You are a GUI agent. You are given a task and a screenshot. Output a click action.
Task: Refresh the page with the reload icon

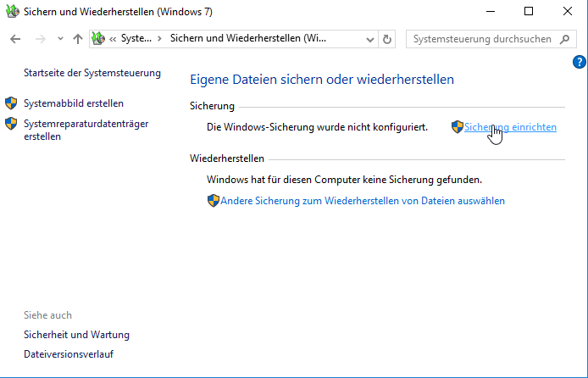point(387,39)
